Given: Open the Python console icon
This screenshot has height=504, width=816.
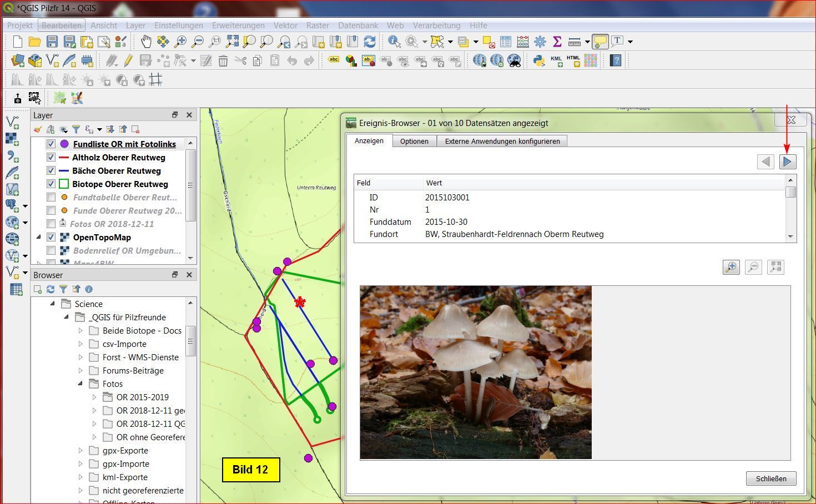Looking at the screenshot, I should pyautogui.click(x=538, y=61).
